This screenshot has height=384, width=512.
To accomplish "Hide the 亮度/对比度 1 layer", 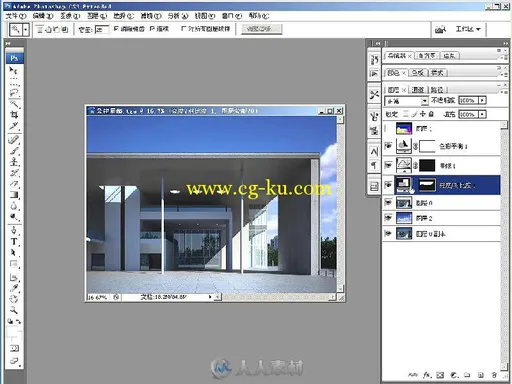I will pos(388,185).
